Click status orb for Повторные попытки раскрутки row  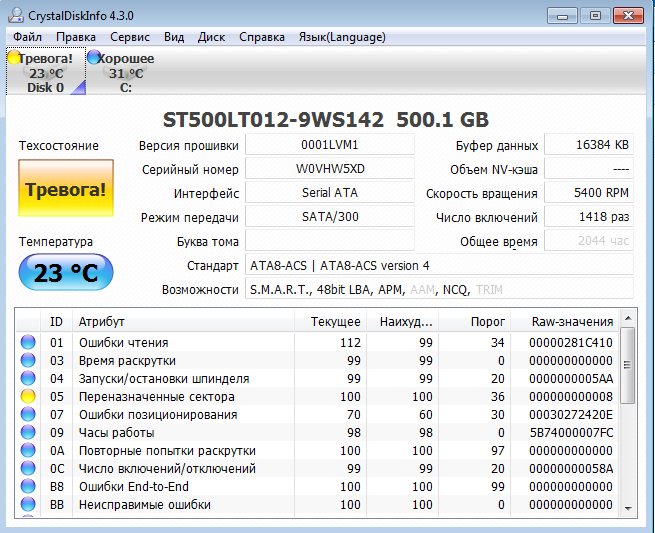point(28,450)
